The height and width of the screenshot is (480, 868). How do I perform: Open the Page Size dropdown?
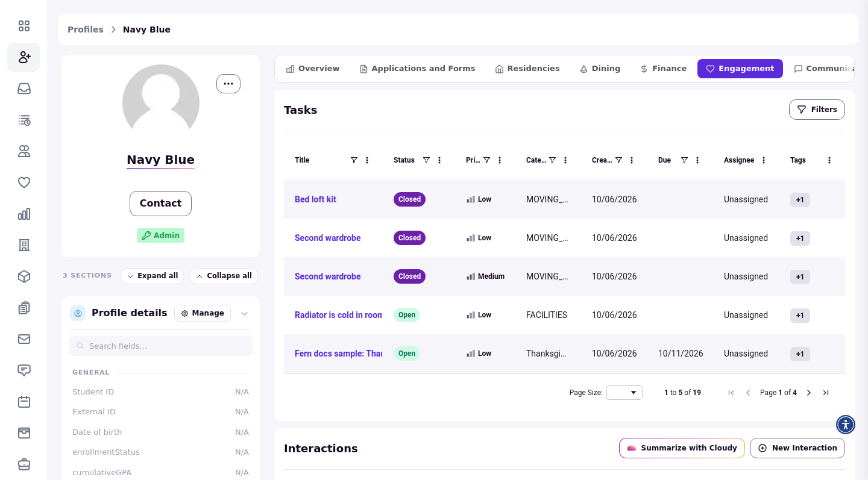[624, 393]
